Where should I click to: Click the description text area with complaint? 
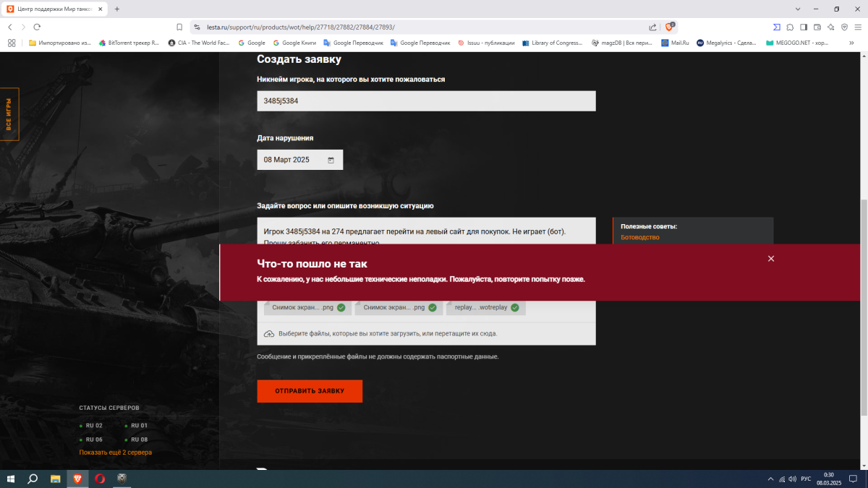pos(426,231)
